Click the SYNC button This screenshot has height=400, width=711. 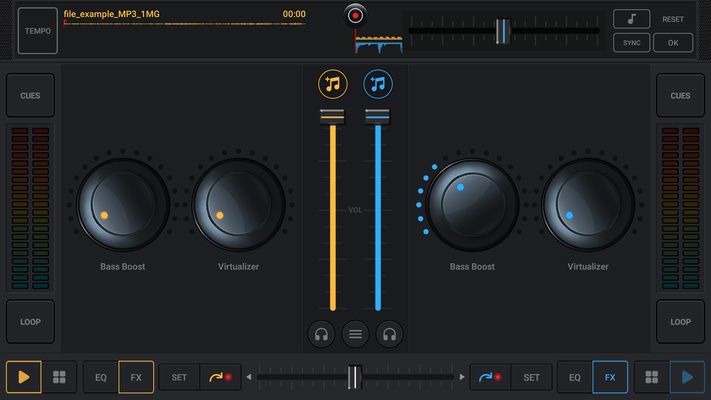tap(631, 43)
